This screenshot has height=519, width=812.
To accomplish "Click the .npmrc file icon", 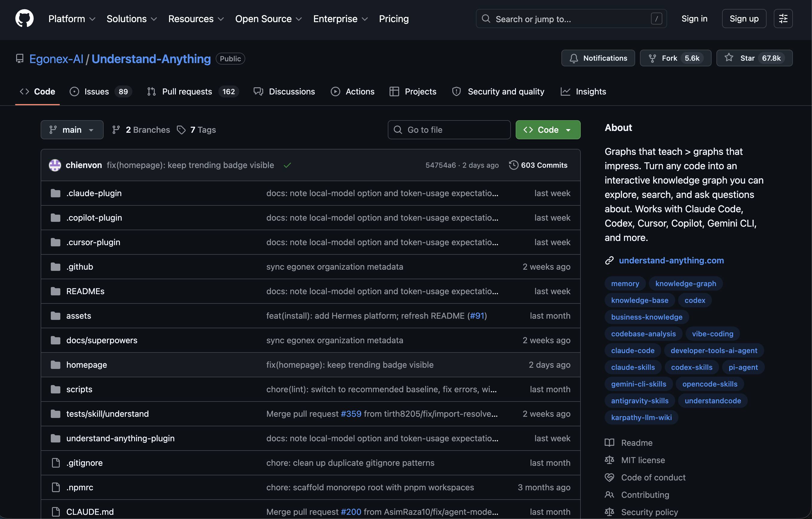I will pos(56,487).
